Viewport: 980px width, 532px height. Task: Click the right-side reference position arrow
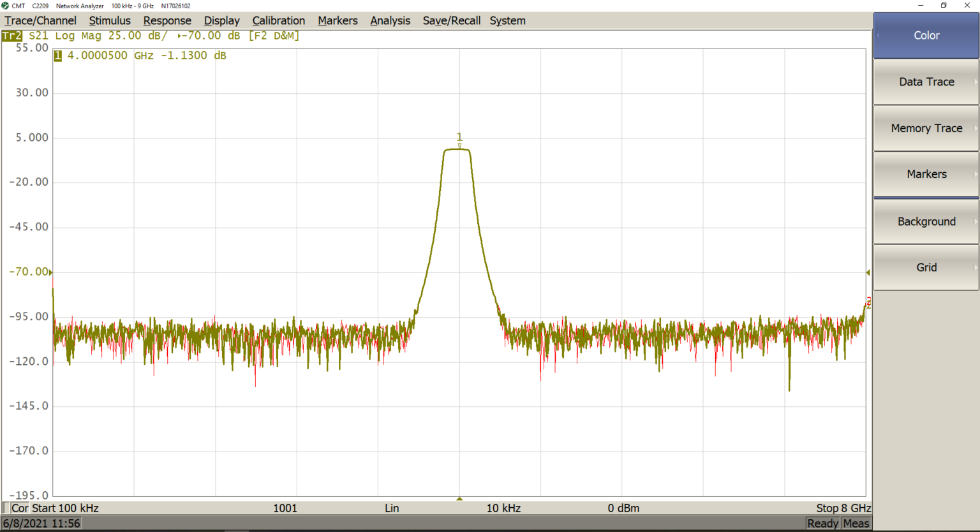868,272
